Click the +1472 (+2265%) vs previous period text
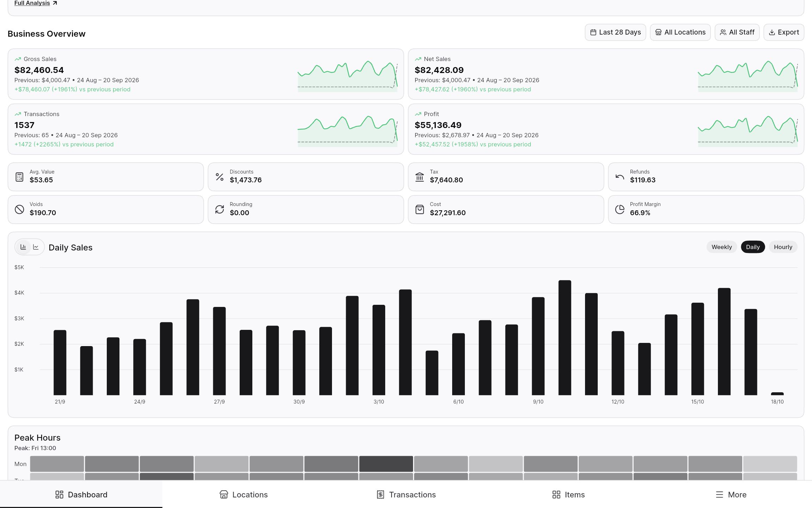 pos(64,144)
